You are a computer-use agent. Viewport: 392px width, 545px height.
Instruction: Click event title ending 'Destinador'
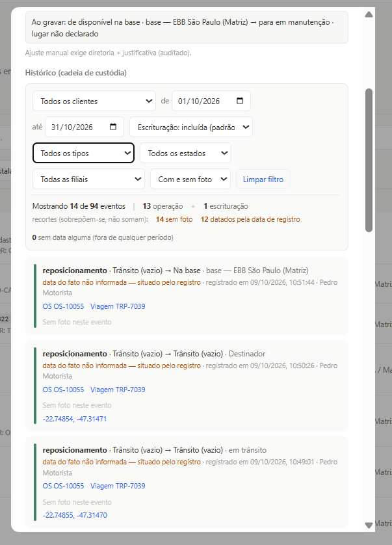click(154, 354)
